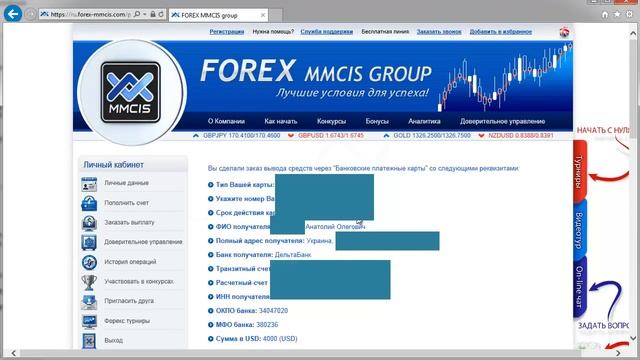Open the browser tools gear icon
640x360 pixels.
(629, 14)
